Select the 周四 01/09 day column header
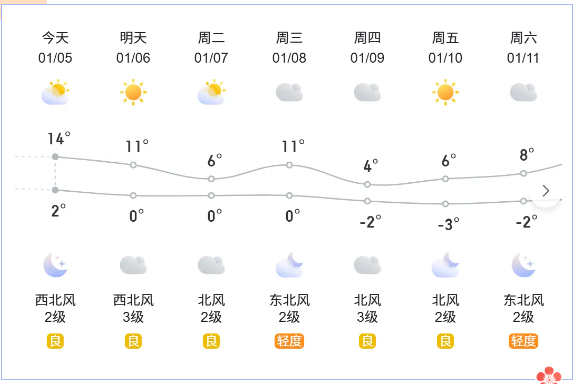 (x=367, y=48)
